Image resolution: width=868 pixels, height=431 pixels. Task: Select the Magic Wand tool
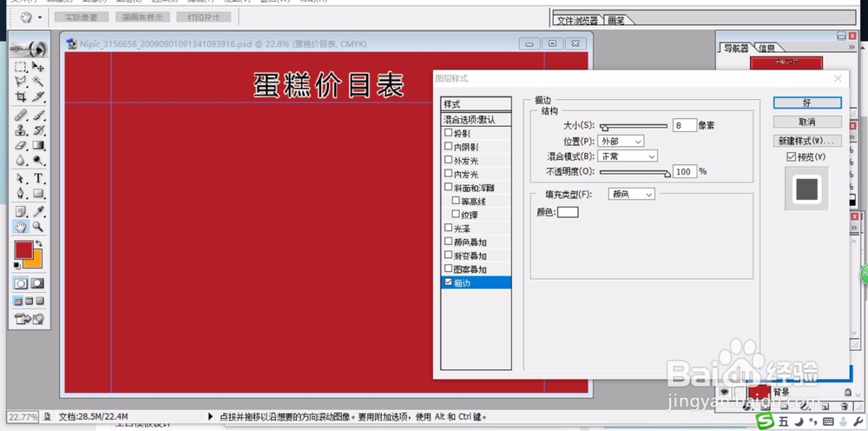click(37, 82)
